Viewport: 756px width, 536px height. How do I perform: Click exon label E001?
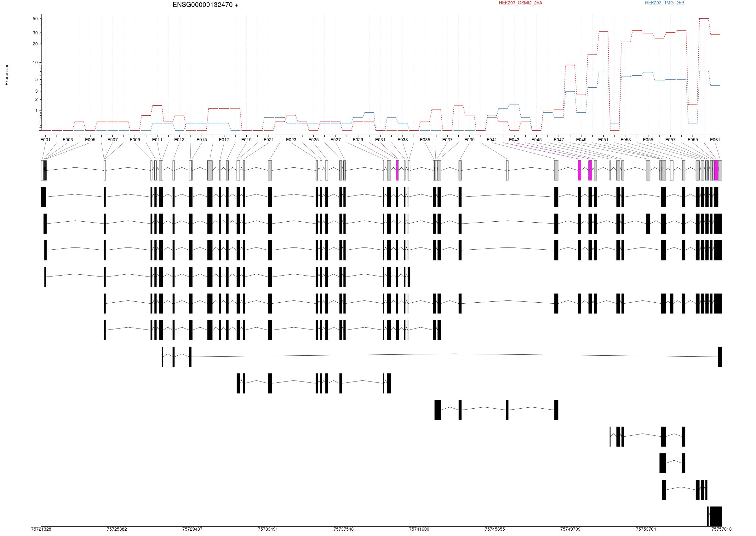45,140
